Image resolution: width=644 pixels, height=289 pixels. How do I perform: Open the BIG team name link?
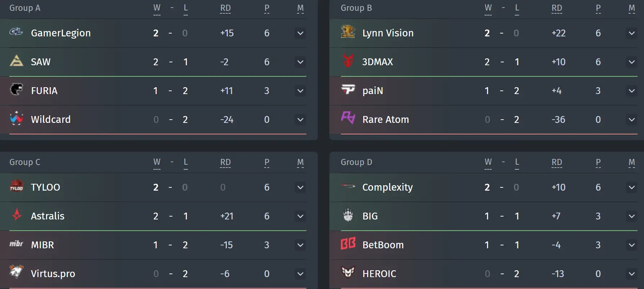(x=370, y=216)
